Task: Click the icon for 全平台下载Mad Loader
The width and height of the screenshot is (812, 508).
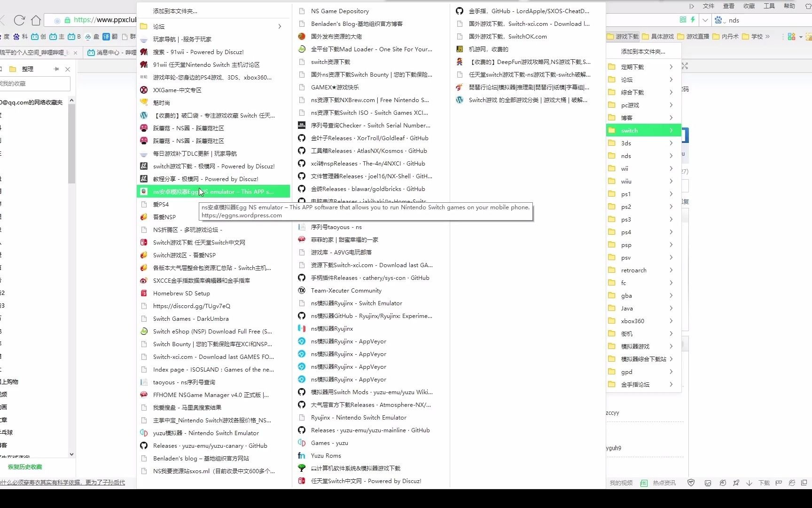Action: (x=302, y=49)
